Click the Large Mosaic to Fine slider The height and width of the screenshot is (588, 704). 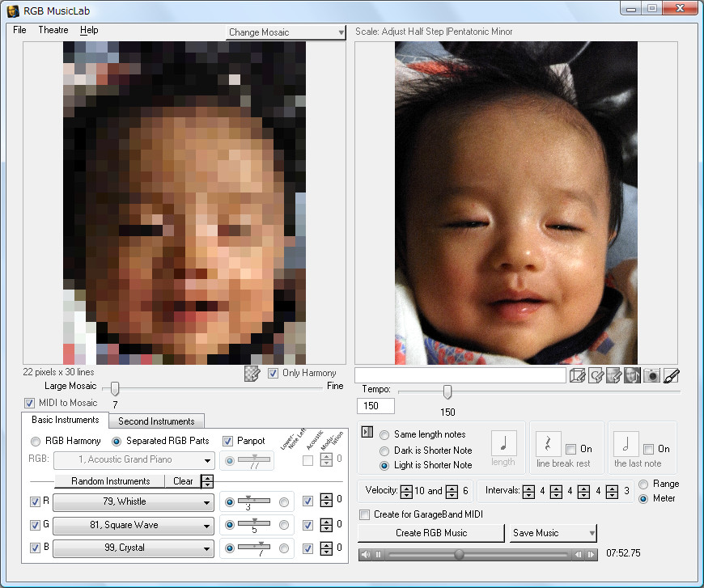click(x=212, y=387)
